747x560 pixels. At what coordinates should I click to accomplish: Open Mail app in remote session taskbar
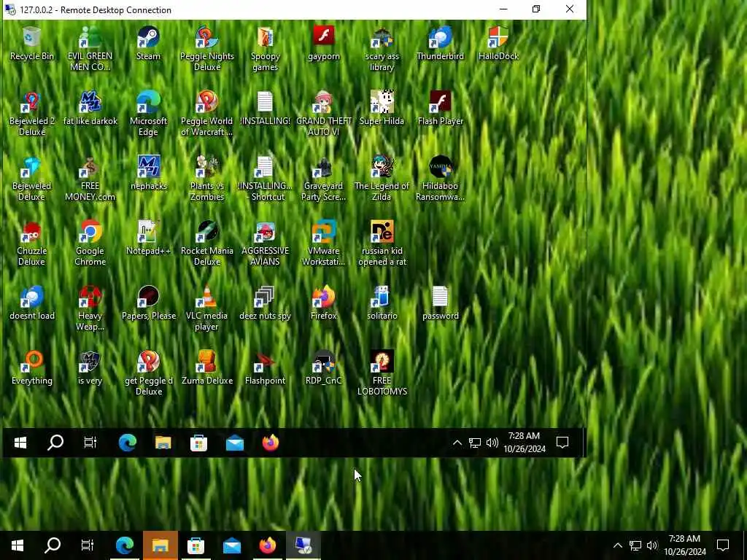click(234, 443)
